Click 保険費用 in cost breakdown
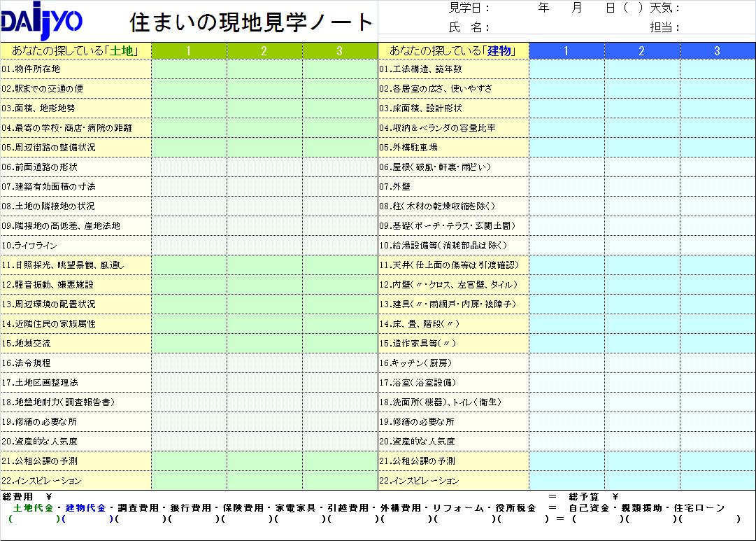 (243, 507)
